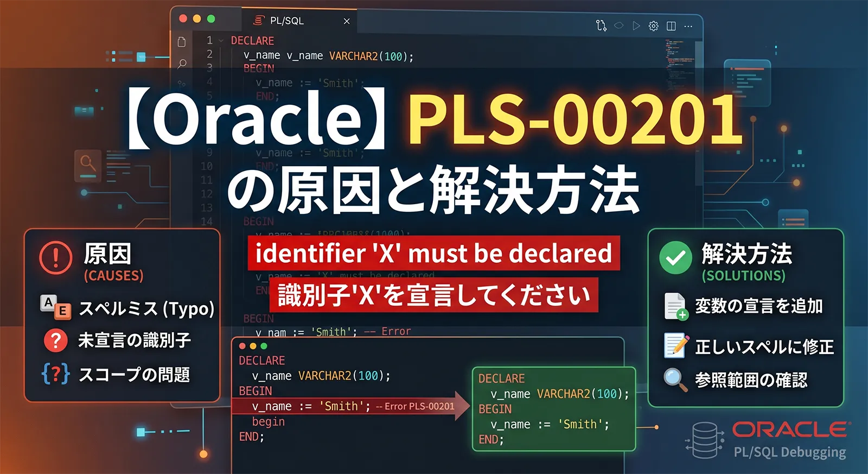This screenshot has width=868, height=474.
Task: Close the PL/SQL tab
Action: click(x=347, y=21)
